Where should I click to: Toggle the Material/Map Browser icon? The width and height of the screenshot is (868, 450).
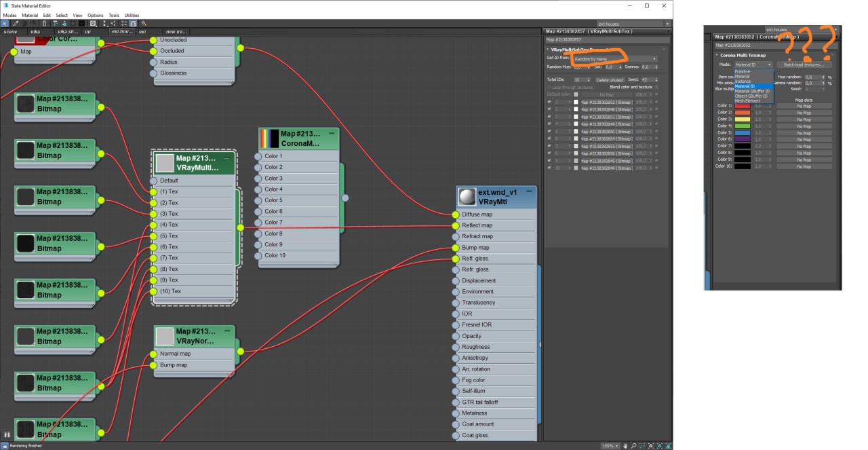[124, 23]
